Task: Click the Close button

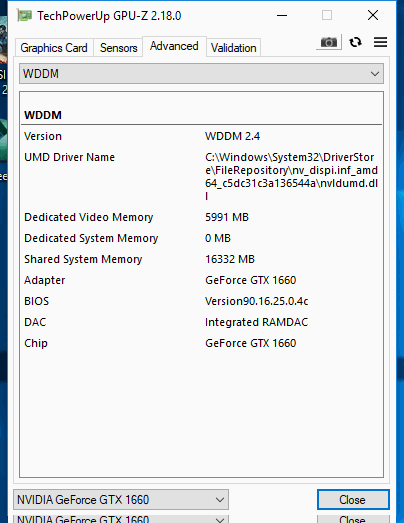Action: pyautogui.click(x=353, y=500)
